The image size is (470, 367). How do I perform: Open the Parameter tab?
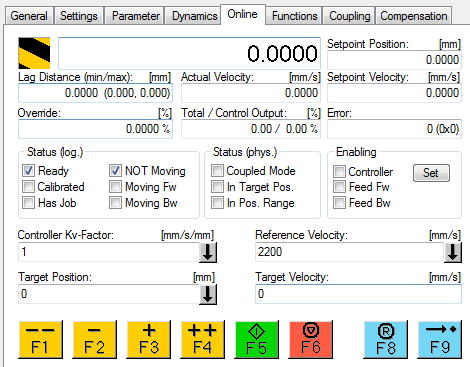[x=135, y=16]
